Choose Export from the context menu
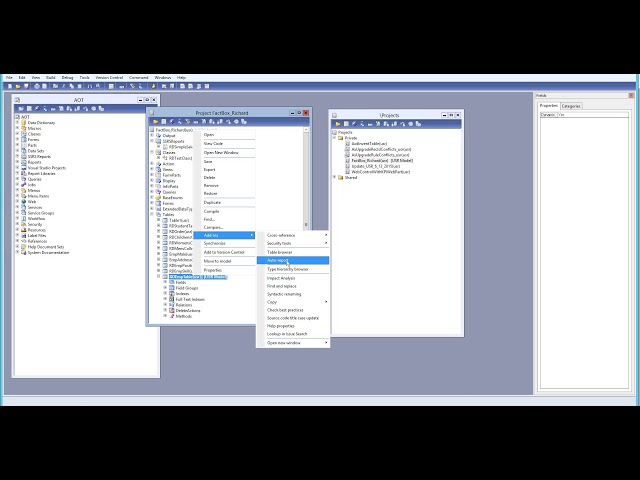The image size is (640, 480). [x=224, y=169]
